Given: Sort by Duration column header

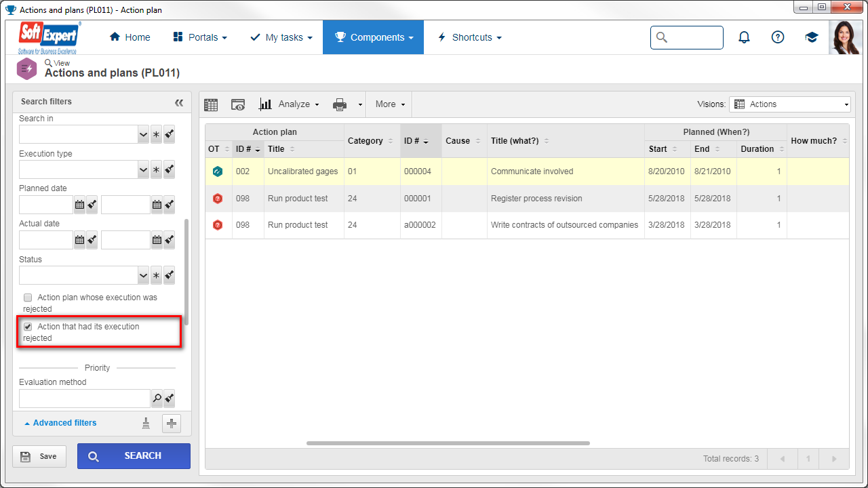Looking at the screenshot, I should click(762, 149).
